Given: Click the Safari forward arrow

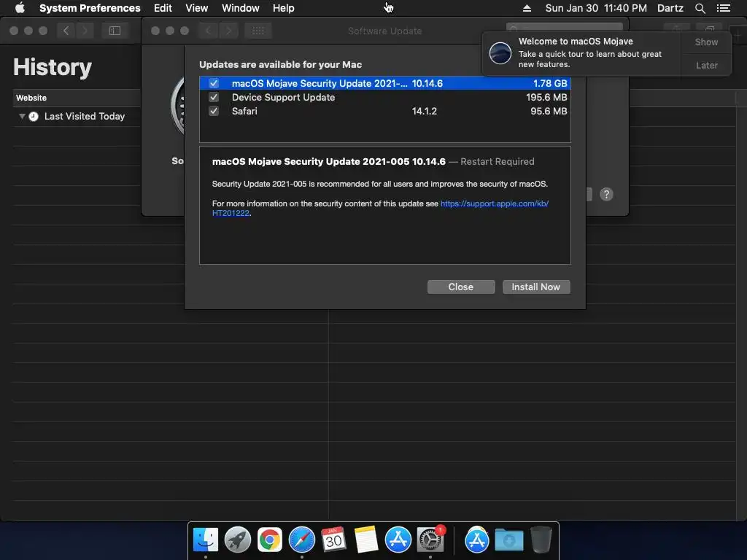Looking at the screenshot, I should click(x=85, y=31).
